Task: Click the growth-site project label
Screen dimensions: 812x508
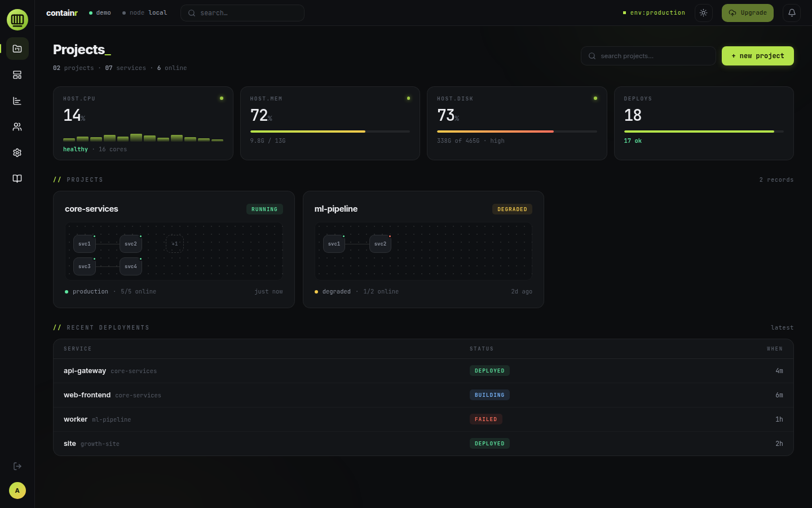Action: (100, 444)
